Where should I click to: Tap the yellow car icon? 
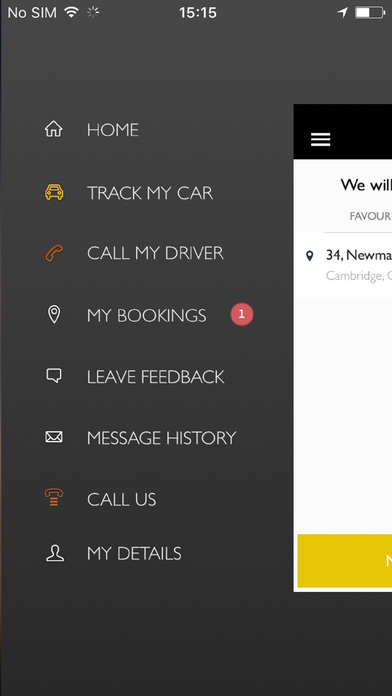click(54, 193)
